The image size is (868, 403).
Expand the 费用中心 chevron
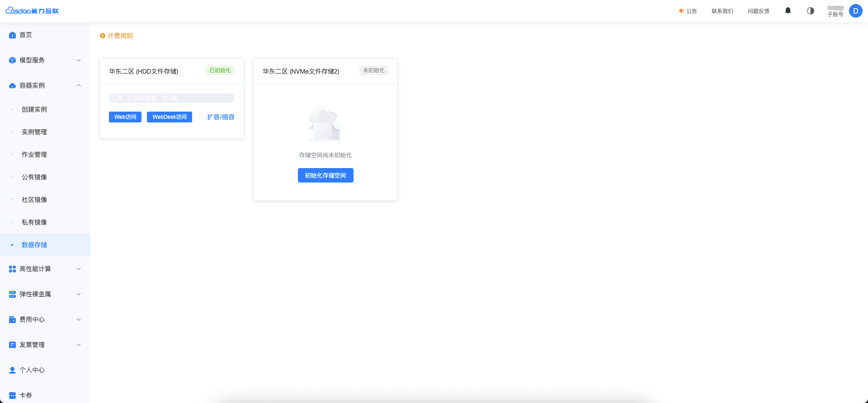pyautogui.click(x=79, y=319)
